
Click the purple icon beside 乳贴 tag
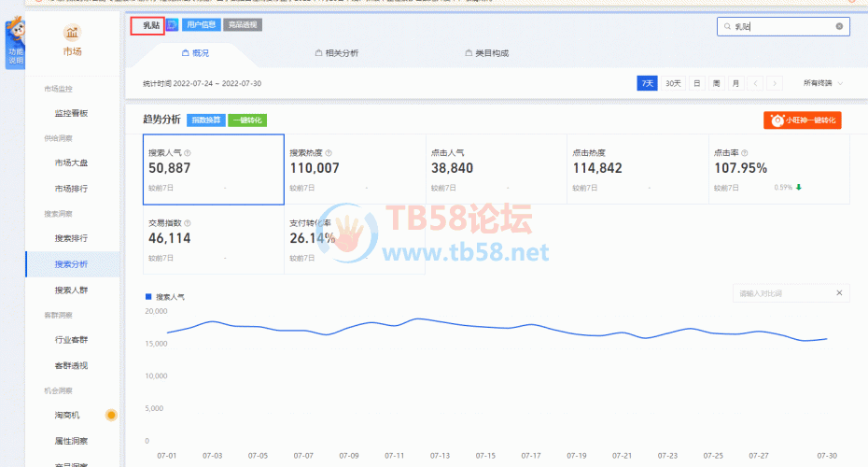172,25
